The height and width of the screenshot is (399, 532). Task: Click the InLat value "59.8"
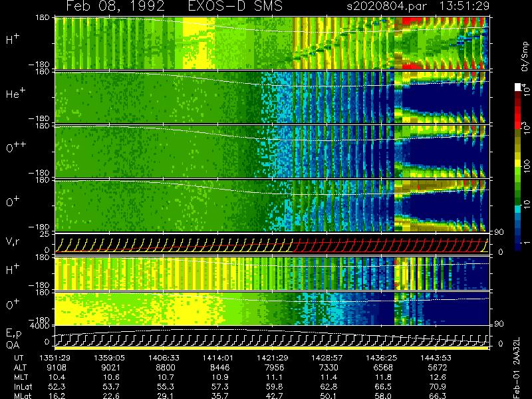(275, 386)
